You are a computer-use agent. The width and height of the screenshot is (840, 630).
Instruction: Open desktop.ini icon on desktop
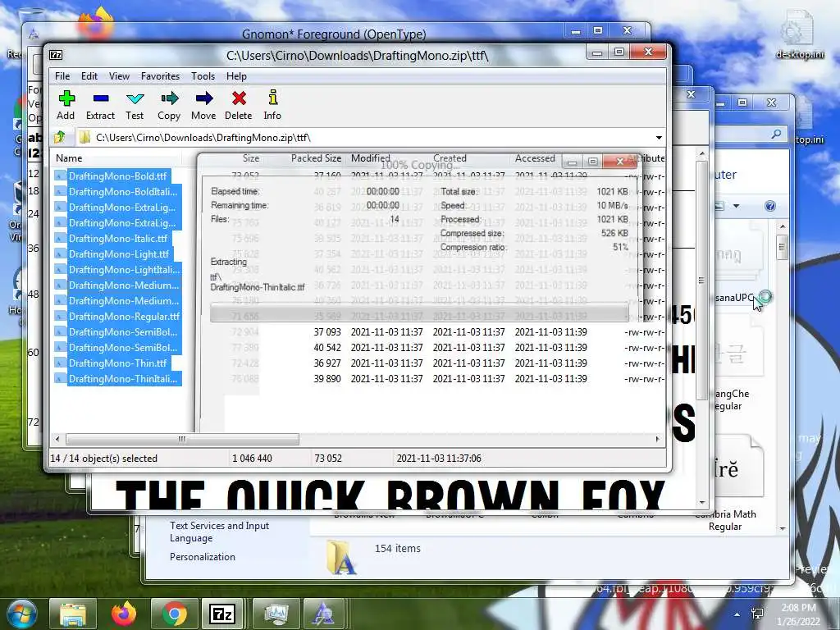coord(799,35)
